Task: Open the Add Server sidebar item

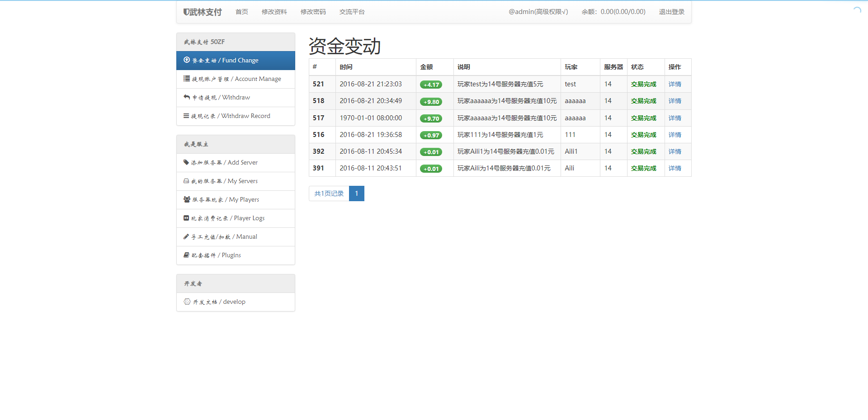Action: pos(236,163)
